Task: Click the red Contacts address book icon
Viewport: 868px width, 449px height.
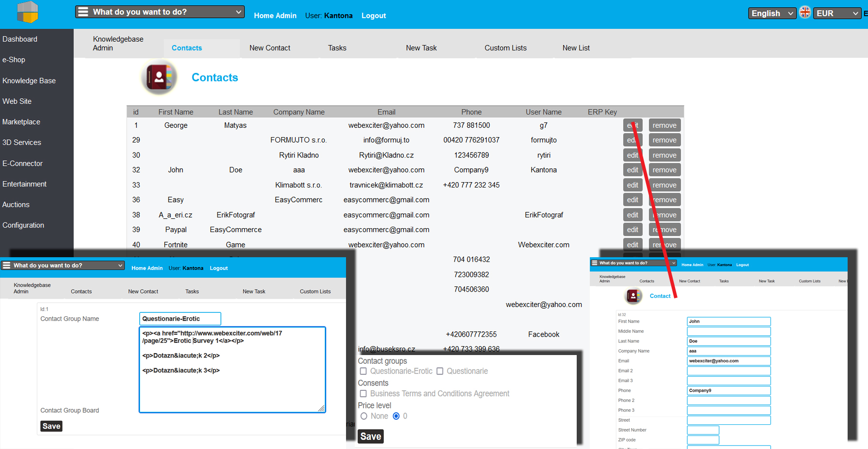Action: point(159,77)
